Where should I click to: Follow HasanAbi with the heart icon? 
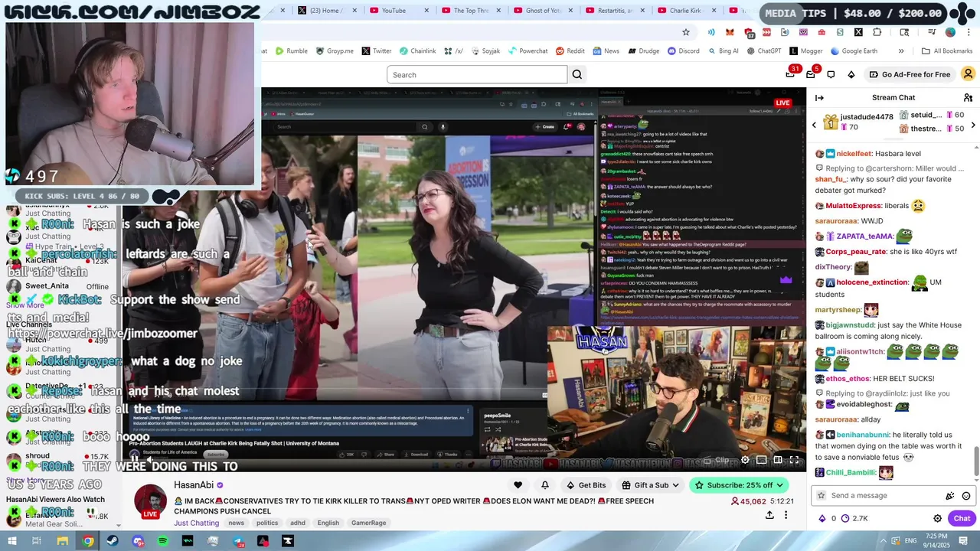pyautogui.click(x=518, y=485)
